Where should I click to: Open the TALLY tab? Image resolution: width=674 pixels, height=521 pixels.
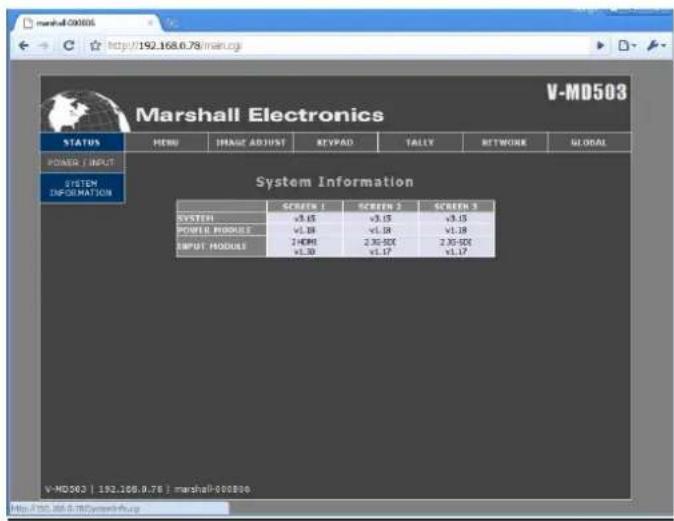(420, 142)
